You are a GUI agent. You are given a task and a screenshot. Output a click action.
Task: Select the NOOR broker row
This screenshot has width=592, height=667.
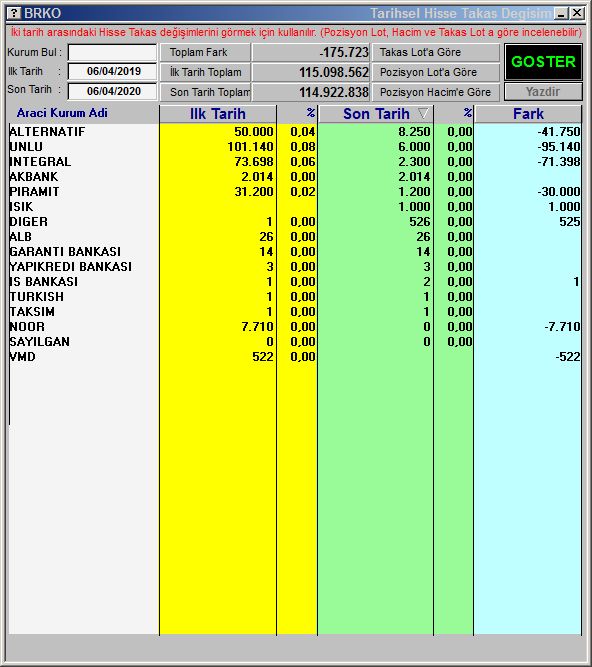[x=295, y=326]
